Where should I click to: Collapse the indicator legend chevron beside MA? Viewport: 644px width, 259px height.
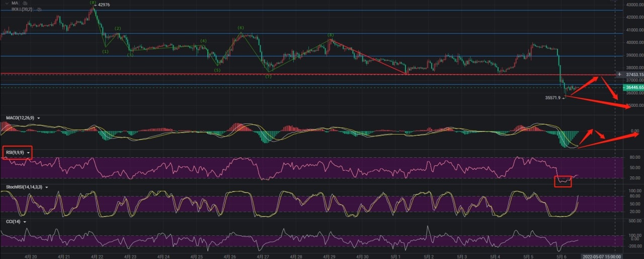click(6, 3)
